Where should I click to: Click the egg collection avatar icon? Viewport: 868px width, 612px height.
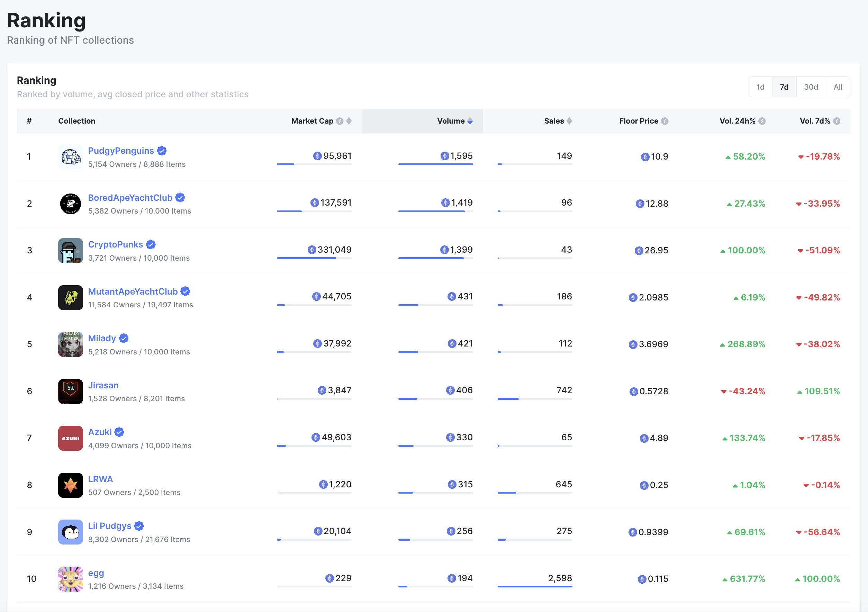[x=70, y=579]
